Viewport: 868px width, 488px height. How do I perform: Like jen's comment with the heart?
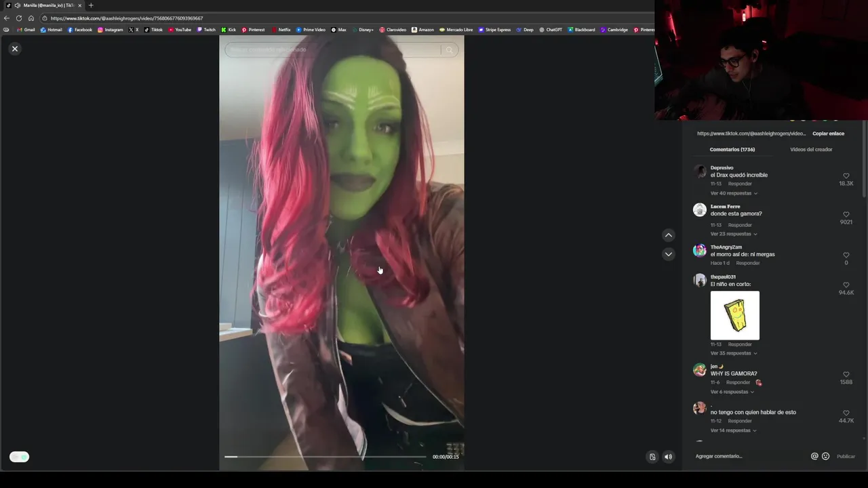click(846, 375)
